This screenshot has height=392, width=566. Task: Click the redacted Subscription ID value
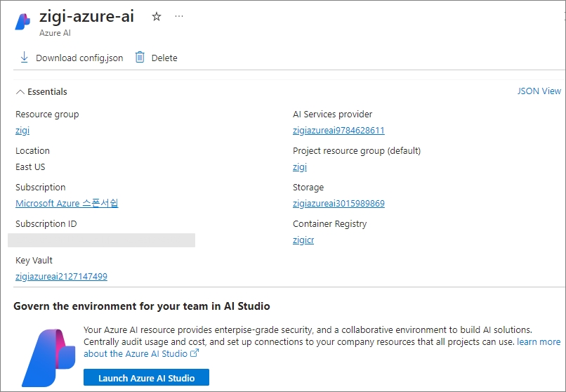pyautogui.click(x=101, y=240)
